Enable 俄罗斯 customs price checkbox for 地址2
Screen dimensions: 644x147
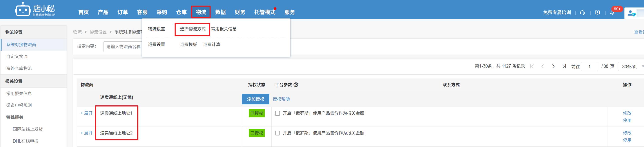pos(278,133)
